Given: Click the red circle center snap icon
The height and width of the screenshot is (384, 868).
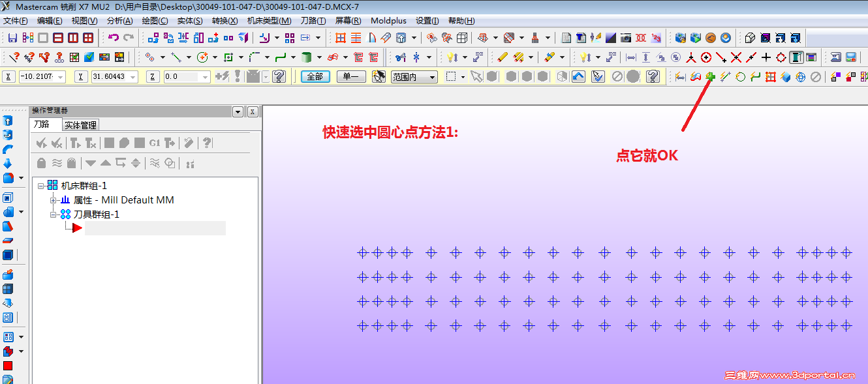Looking at the screenshot, I should (706, 57).
